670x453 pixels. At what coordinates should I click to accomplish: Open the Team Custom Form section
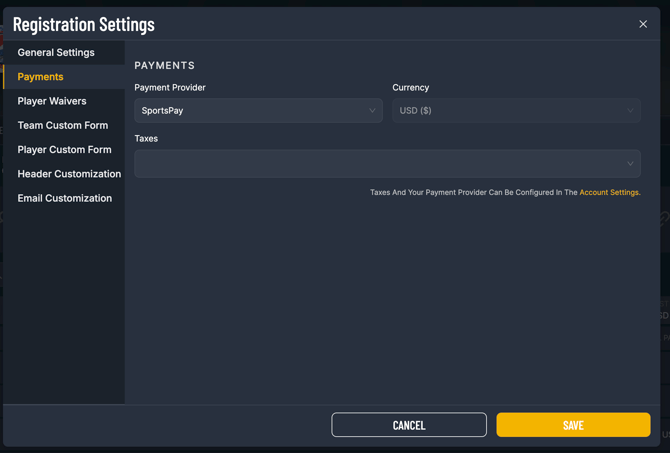click(62, 125)
